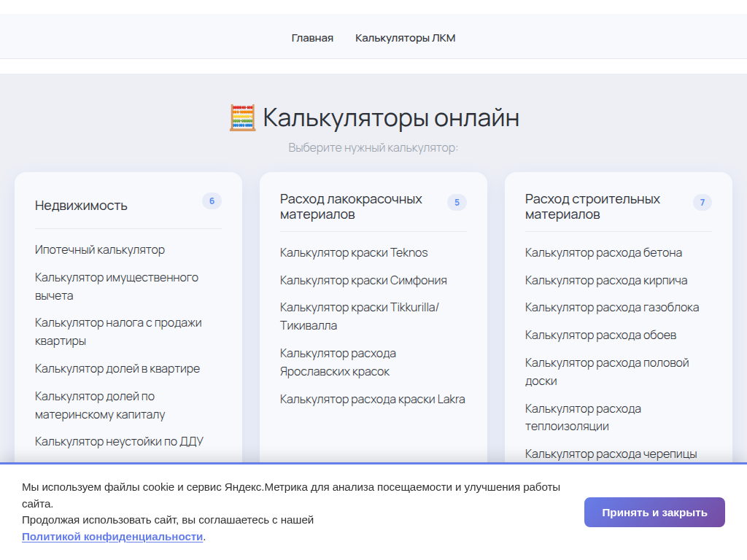Open Калькулятор расхода краски Lakra
Viewport: 747px width, 560px height.
coord(372,400)
